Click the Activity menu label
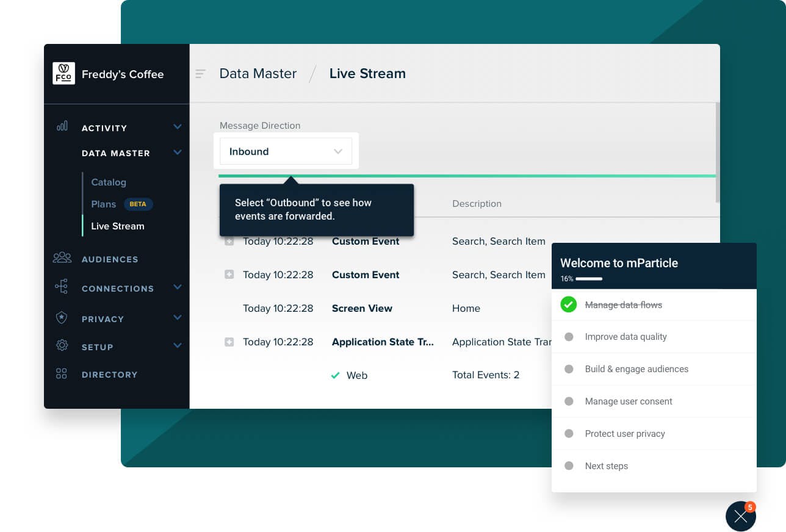The width and height of the screenshot is (786, 532). [104, 128]
